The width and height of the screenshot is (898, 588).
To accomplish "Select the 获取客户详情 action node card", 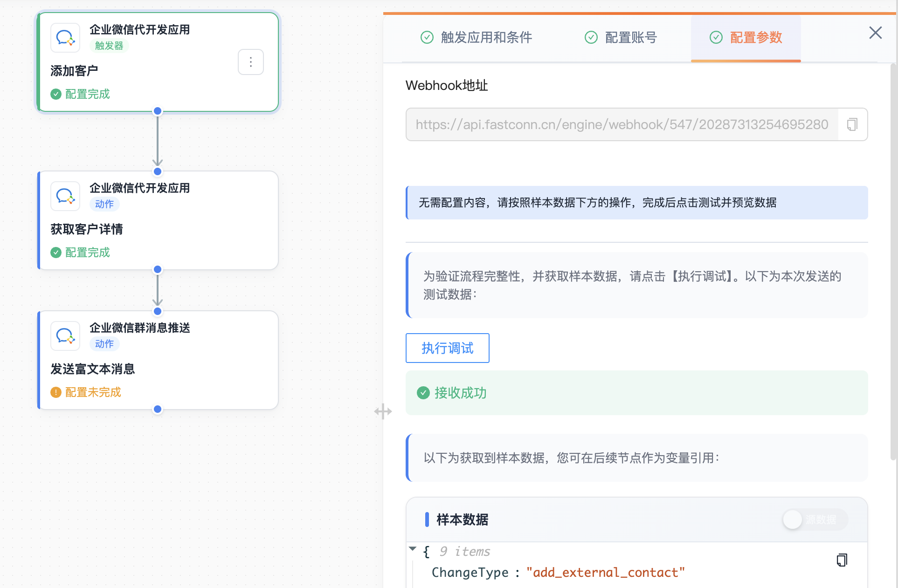I will pyautogui.click(x=158, y=220).
